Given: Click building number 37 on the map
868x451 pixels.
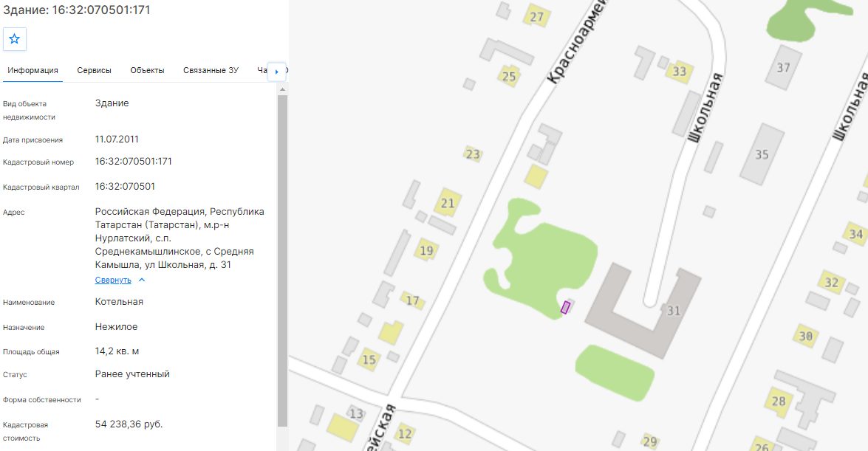Looking at the screenshot, I should (783, 67).
